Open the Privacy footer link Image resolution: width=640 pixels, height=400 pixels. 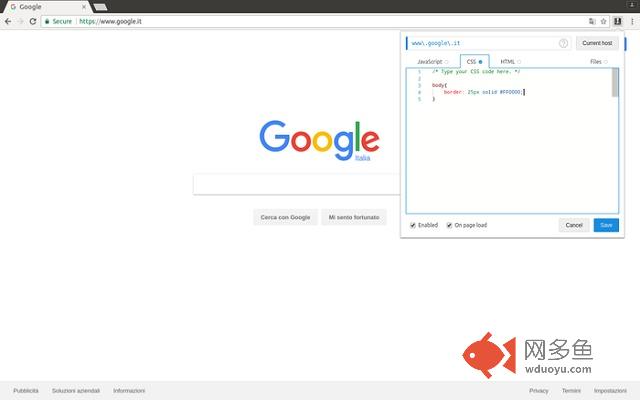click(539, 391)
